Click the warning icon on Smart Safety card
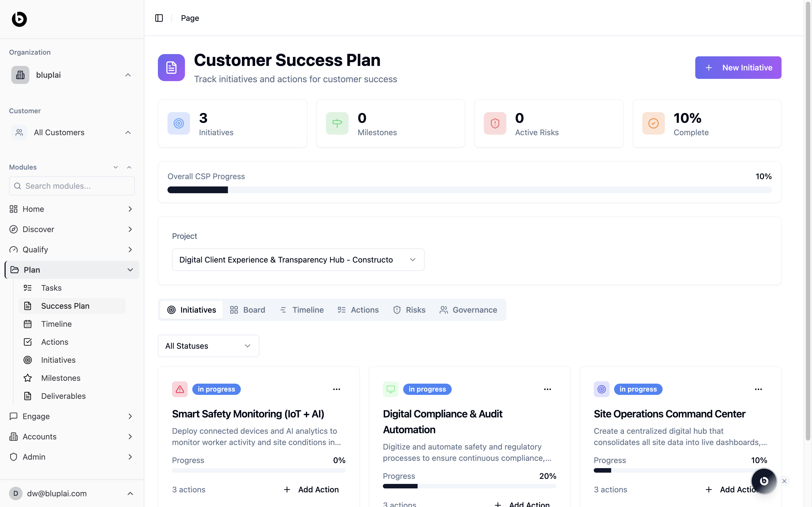812x507 pixels. pos(180,389)
